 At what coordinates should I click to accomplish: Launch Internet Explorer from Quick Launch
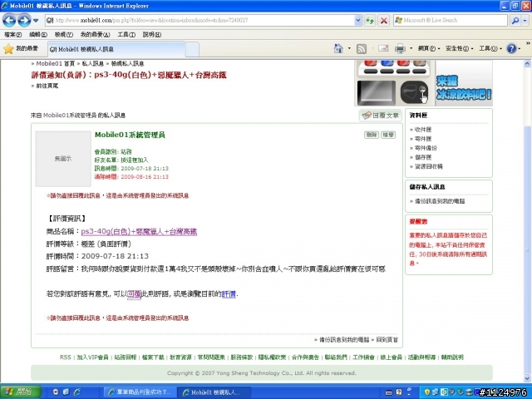[x=77, y=392]
